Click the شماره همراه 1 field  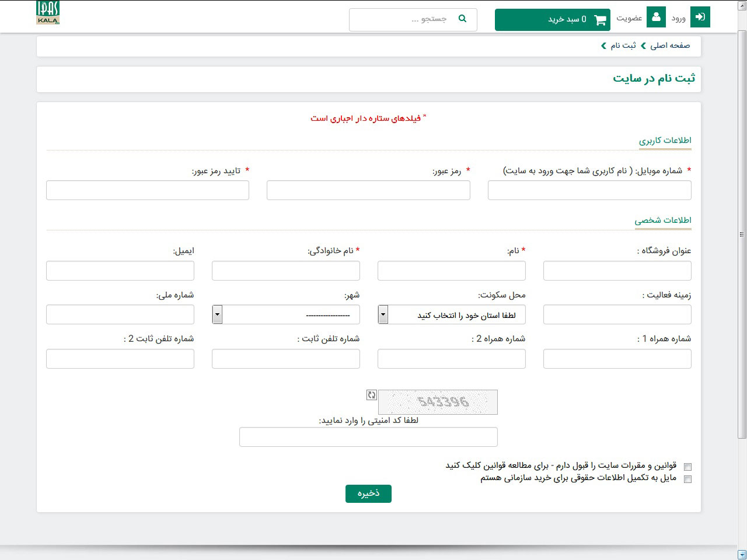[617, 359]
